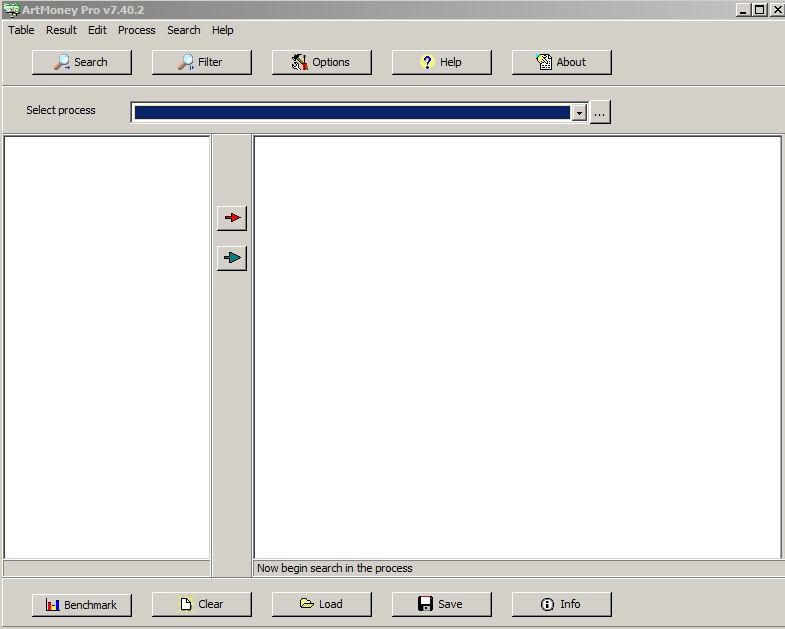The width and height of the screenshot is (785, 629).
Task: Open the Options button
Action: pos(322,62)
